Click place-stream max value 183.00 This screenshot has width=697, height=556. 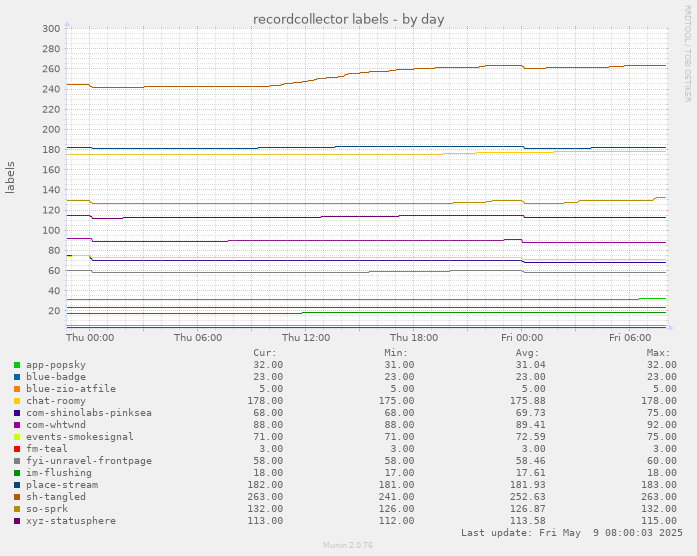point(659,485)
